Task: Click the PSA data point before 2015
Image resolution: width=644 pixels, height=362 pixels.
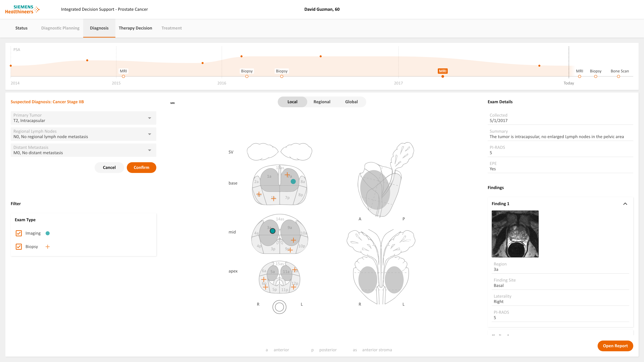Action: click(87, 60)
